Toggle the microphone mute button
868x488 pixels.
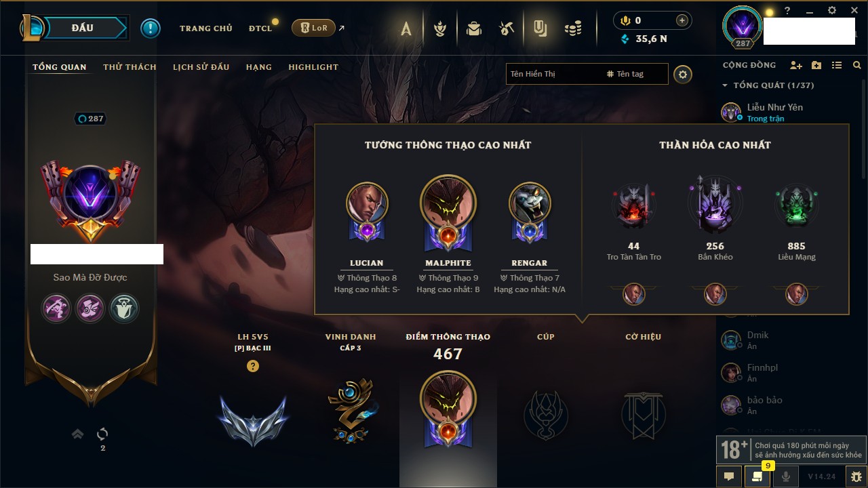point(786,476)
